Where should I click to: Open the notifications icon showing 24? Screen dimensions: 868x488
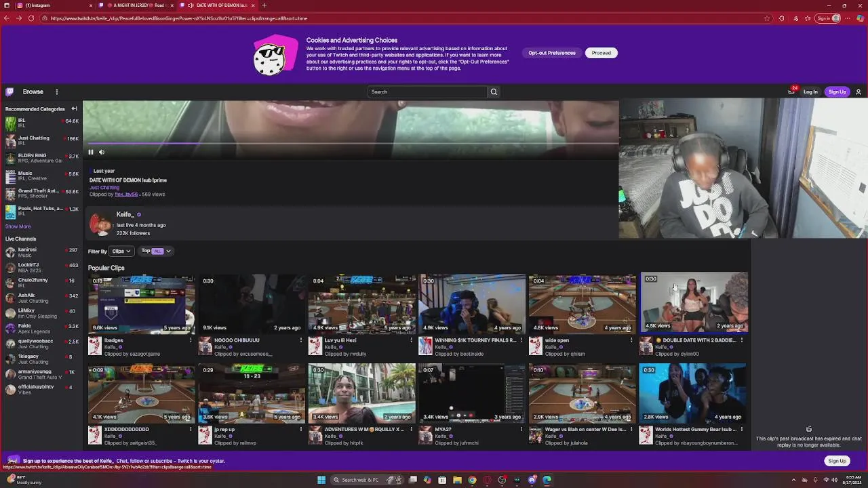(x=791, y=91)
